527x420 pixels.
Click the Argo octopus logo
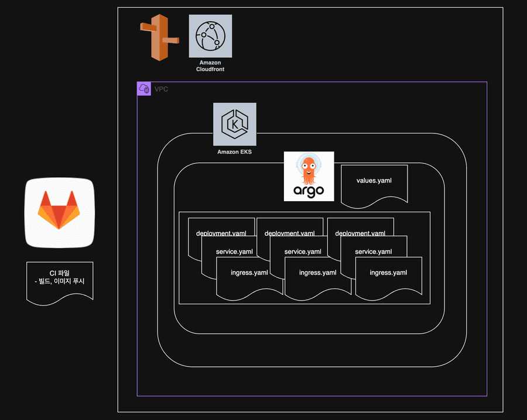click(x=309, y=176)
